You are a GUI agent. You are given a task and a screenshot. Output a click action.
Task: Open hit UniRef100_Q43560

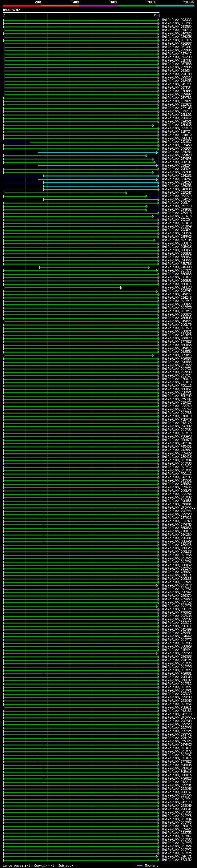(x=177, y=26)
